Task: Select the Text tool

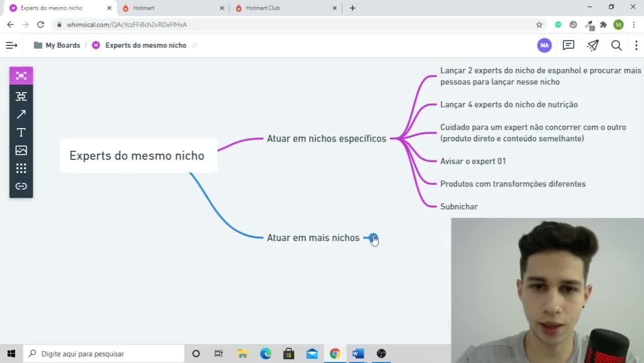Action: coord(21,132)
